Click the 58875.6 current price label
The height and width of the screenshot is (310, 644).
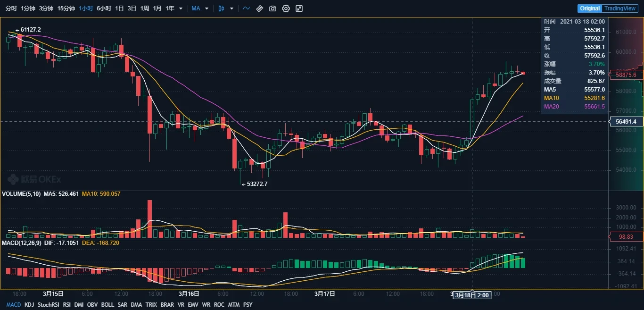[626, 75]
